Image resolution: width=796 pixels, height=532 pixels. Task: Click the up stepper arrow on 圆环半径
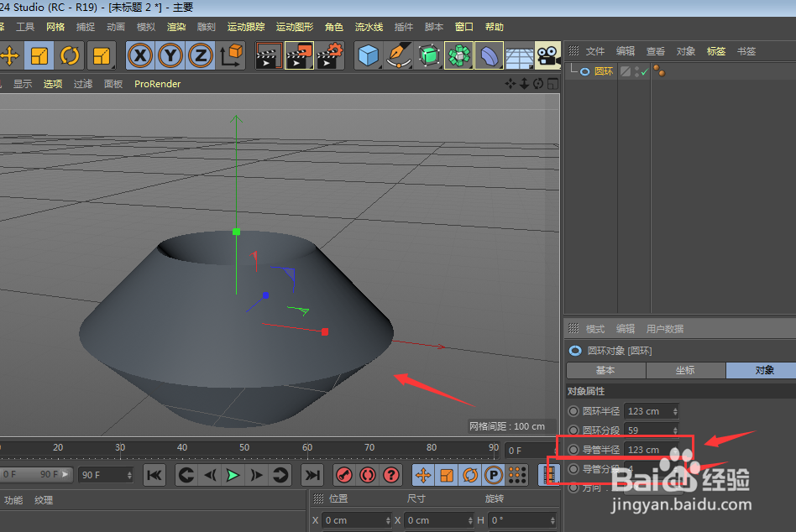tap(674, 408)
